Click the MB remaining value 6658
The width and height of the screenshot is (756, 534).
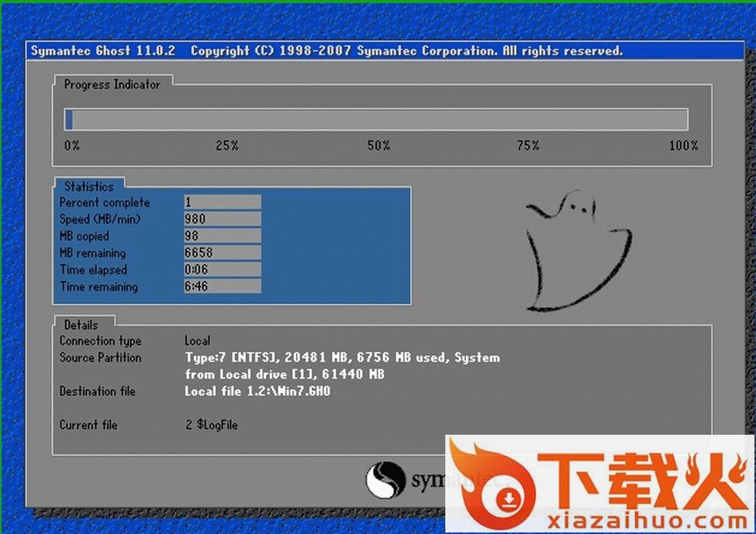tap(222, 253)
